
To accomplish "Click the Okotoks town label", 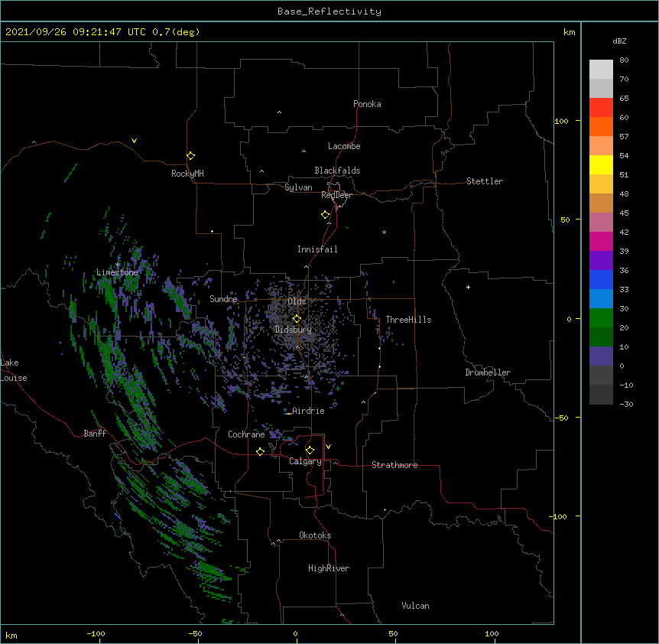I will click(x=315, y=535).
